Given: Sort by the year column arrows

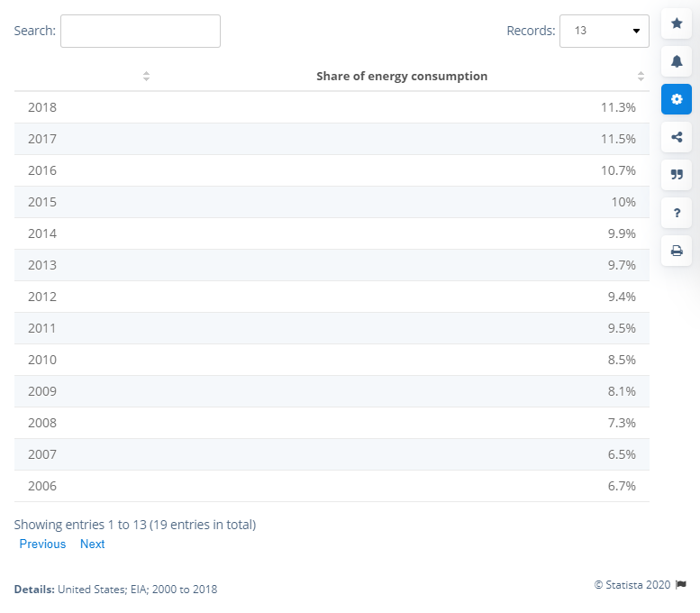Looking at the screenshot, I should [x=146, y=77].
